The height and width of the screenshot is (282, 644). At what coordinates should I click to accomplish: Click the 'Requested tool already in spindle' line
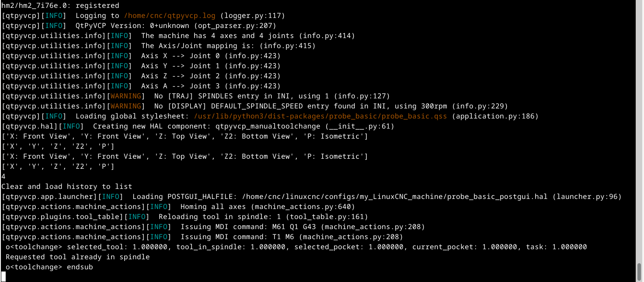pyautogui.click(x=78, y=257)
